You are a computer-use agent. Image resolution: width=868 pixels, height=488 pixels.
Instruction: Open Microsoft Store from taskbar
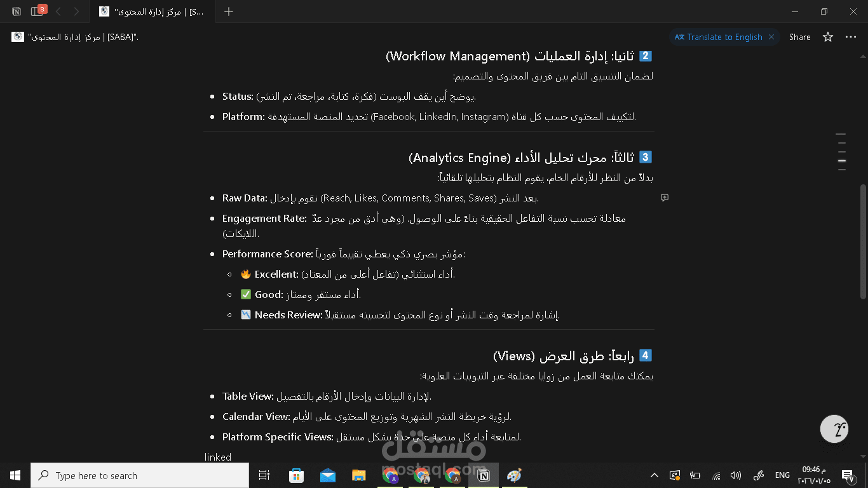pos(296,475)
